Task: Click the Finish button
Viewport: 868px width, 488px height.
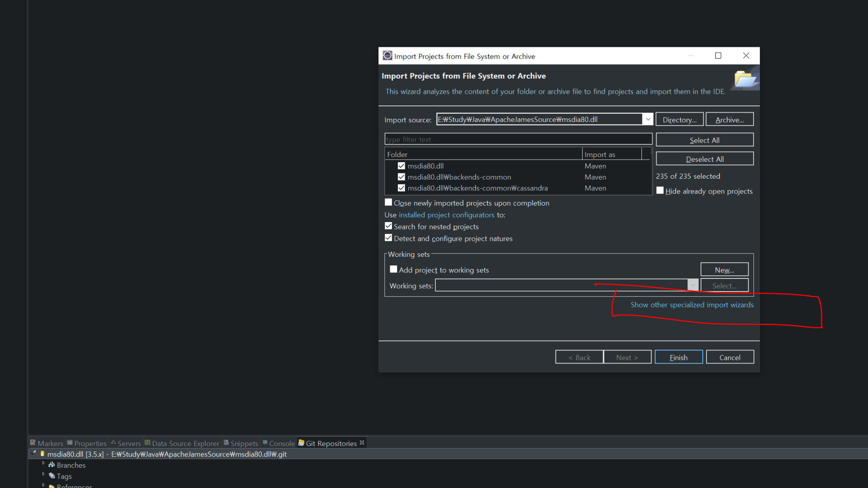Action: click(x=678, y=357)
